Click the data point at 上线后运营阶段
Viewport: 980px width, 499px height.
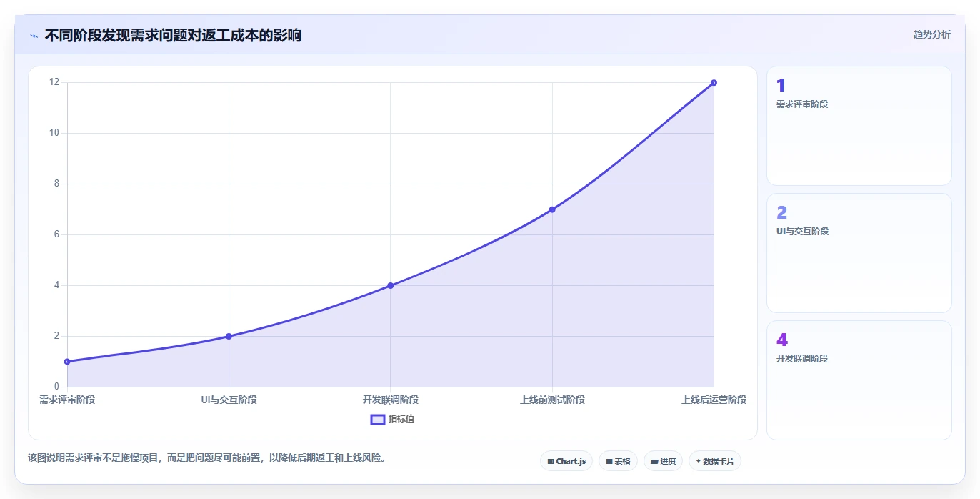(714, 83)
